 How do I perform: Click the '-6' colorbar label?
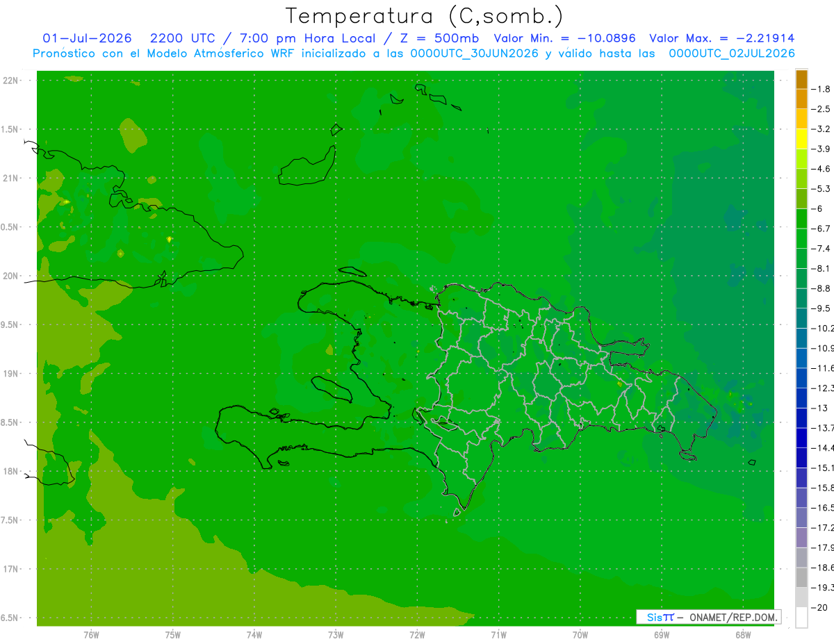click(x=817, y=208)
